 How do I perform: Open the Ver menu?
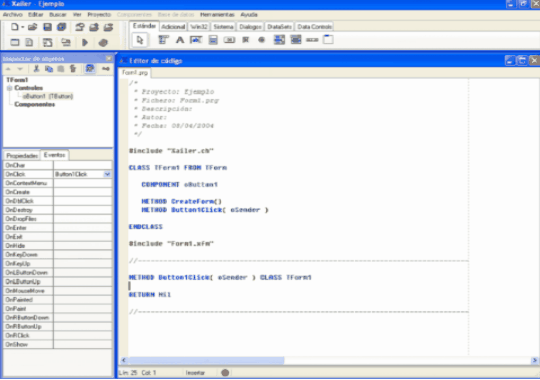coord(77,14)
